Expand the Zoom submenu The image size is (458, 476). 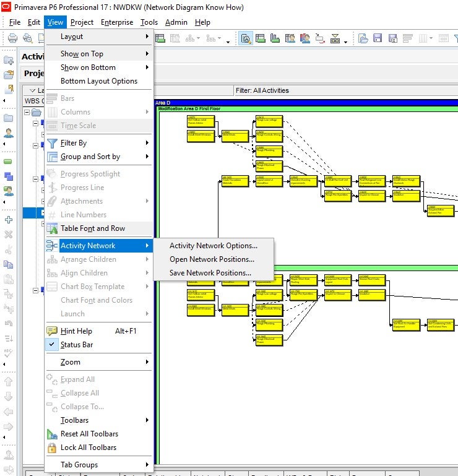(x=99, y=362)
